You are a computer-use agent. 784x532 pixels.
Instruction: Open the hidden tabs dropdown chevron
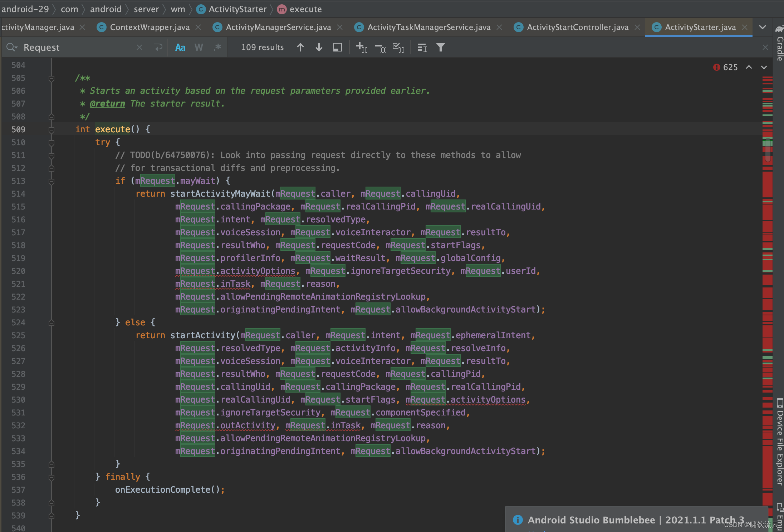pos(762,27)
